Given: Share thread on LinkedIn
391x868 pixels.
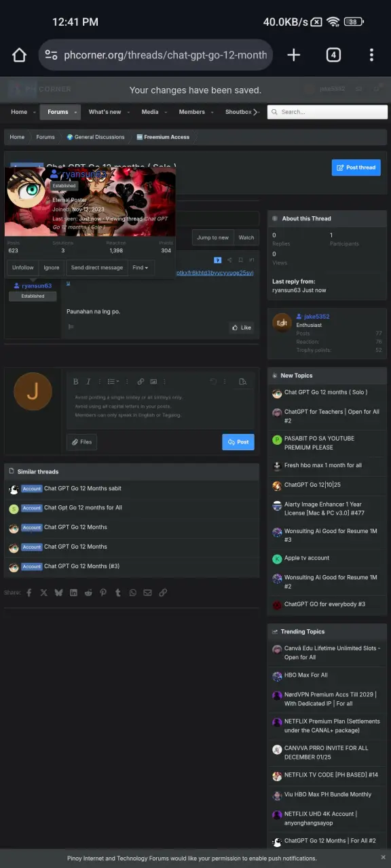Looking at the screenshot, I should pos(73,593).
